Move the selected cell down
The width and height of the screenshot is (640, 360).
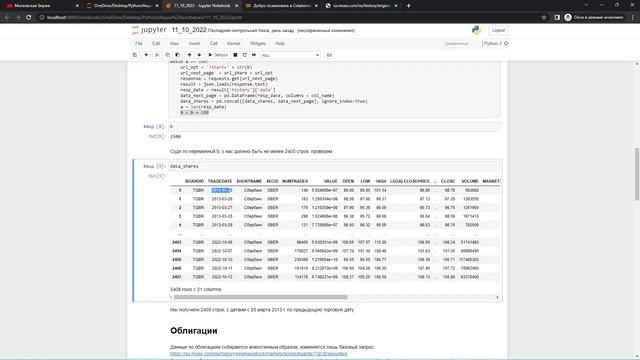(199, 55)
